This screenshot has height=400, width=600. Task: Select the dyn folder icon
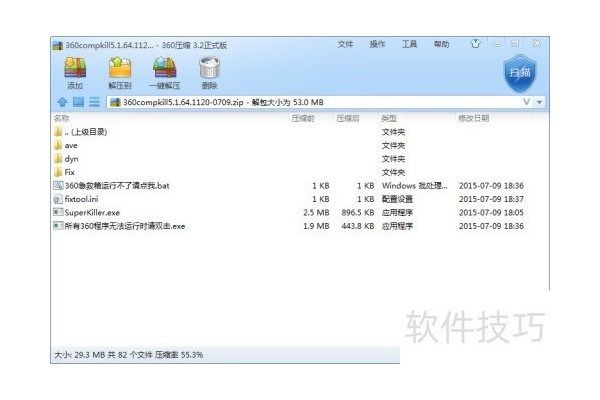(58, 158)
